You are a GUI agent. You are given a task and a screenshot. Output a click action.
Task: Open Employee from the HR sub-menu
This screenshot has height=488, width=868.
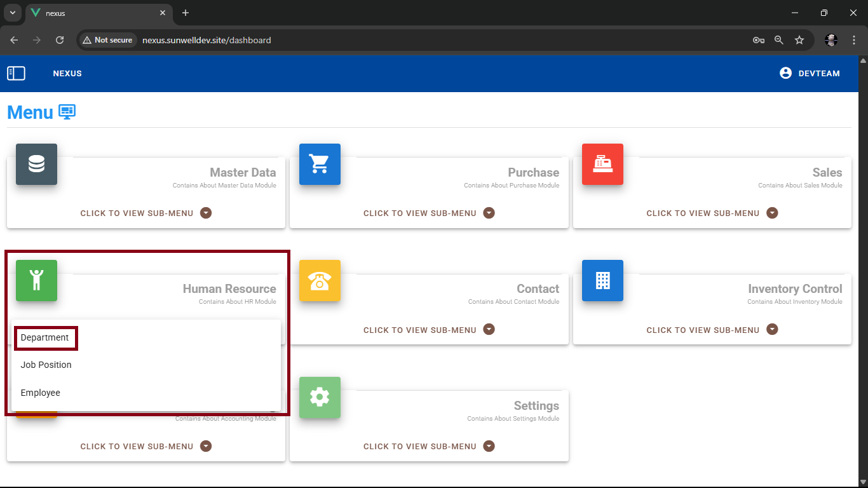tap(41, 393)
